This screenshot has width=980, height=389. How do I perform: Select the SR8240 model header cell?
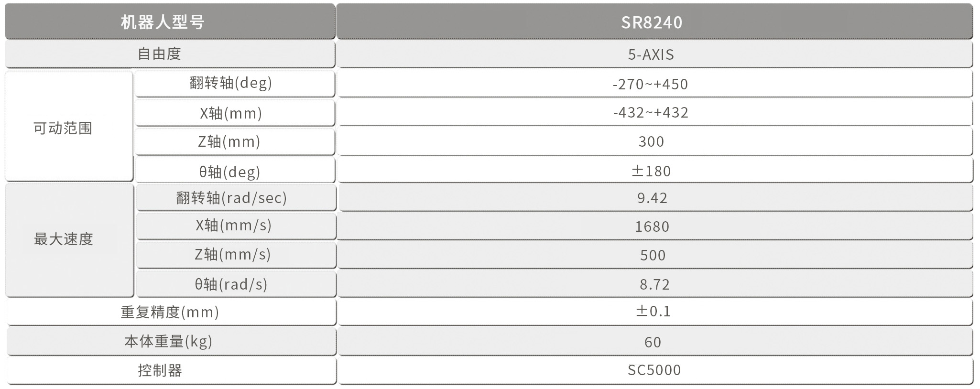[x=652, y=22]
